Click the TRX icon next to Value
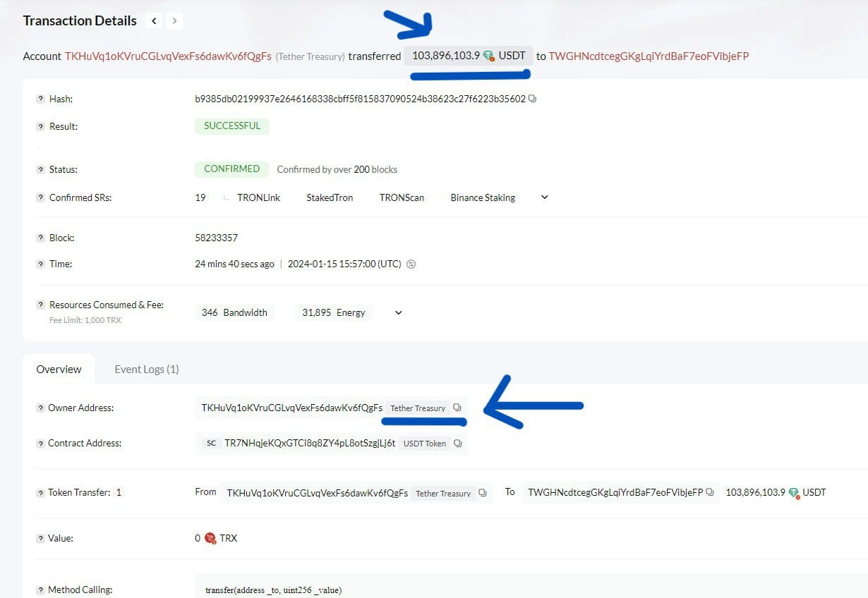The image size is (868, 598). [x=211, y=538]
